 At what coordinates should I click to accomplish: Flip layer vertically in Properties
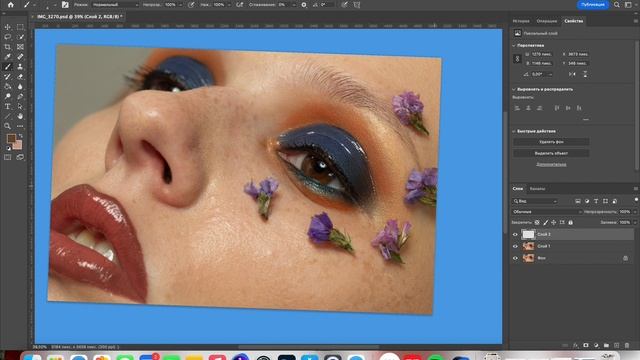[x=585, y=74]
